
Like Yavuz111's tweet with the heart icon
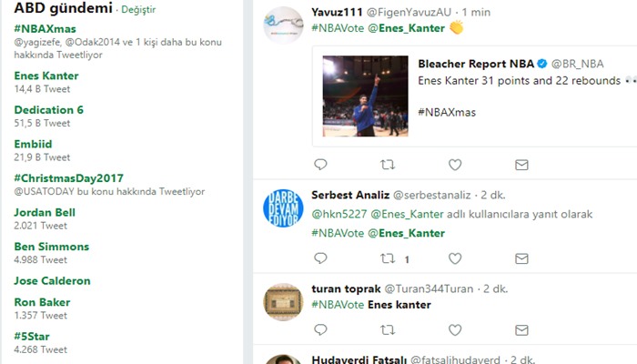pyautogui.click(x=455, y=165)
